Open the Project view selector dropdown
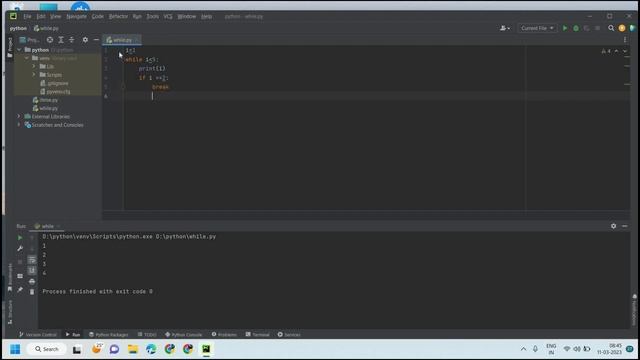The height and width of the screenshot is (360, 640). 29,40
